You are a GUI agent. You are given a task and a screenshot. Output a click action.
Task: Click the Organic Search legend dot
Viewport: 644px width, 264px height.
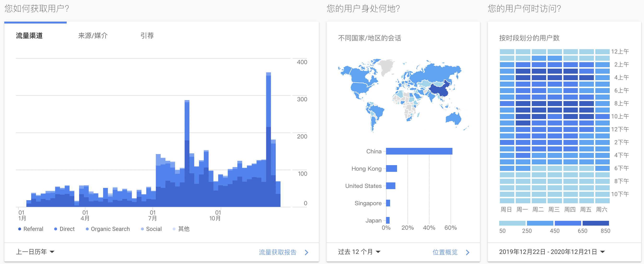[87, 229]
